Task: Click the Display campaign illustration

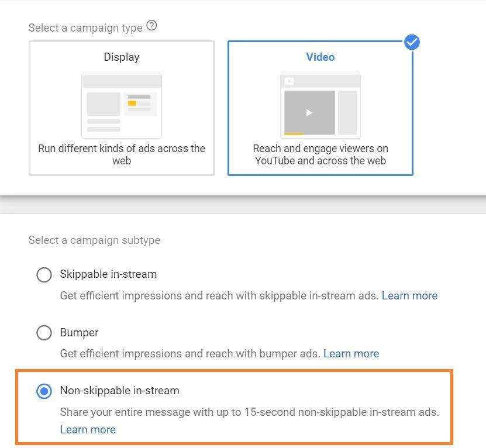Action: (x=122, y=105)
